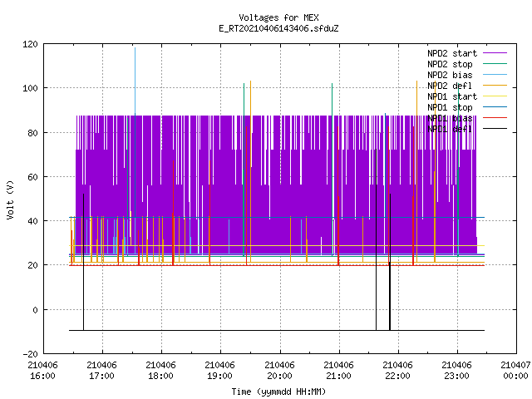Click the E_RT20210406143406.sfduZ file name subtitle
532x399 pixels.
click(x=278, y=28)
